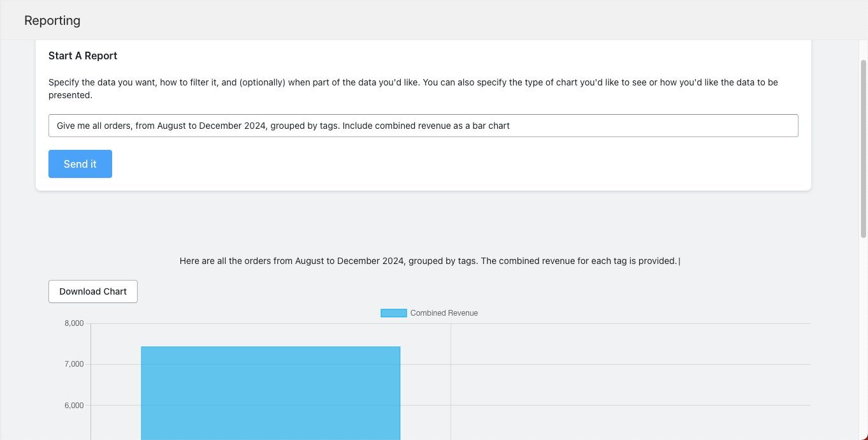
Task: Click the 7,000 y-axis label
Action: 74,364
